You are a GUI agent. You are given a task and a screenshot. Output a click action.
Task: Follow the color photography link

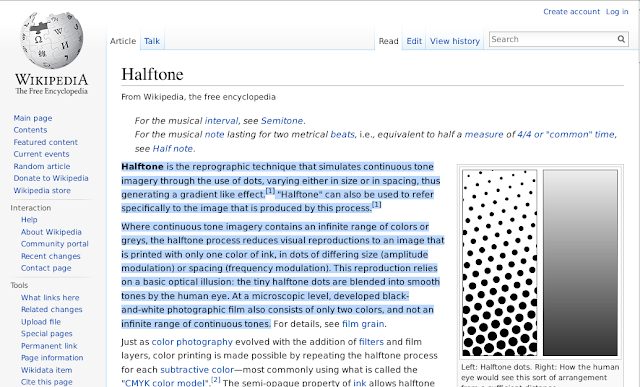[x=192, y=342]
